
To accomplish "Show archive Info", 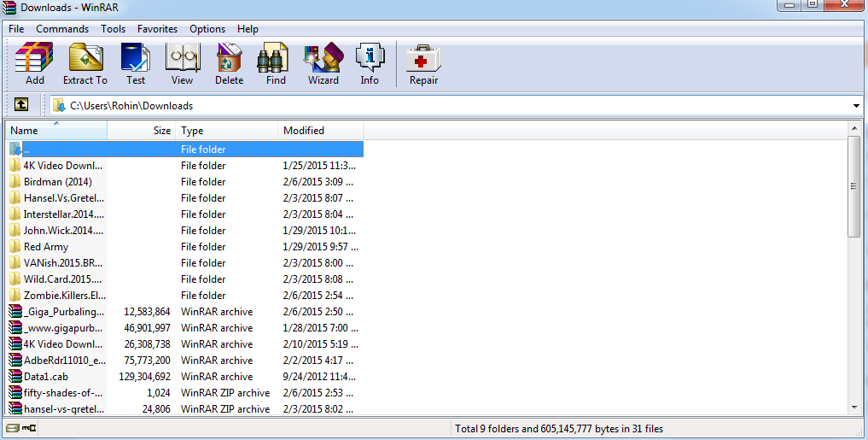I will (370, 57).
